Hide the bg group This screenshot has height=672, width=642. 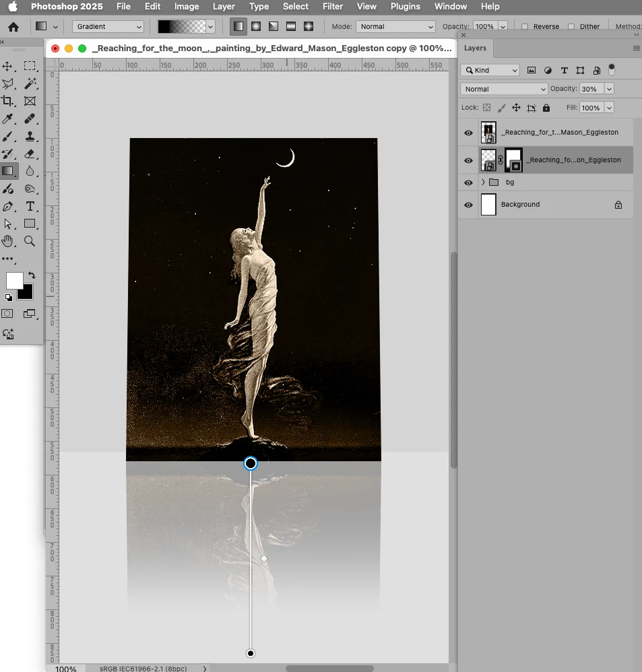(x=468, y=182)
